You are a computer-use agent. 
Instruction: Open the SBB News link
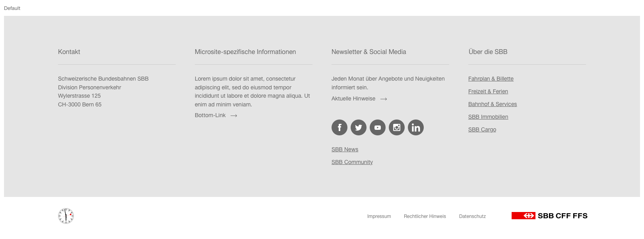point(345,149)
